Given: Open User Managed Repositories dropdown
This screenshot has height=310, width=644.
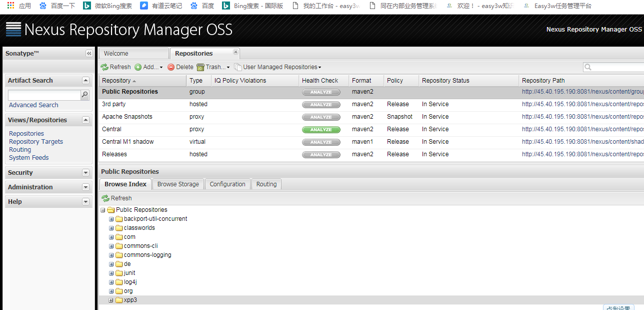Looking at the screenshot, I should (x=277, y=67).
